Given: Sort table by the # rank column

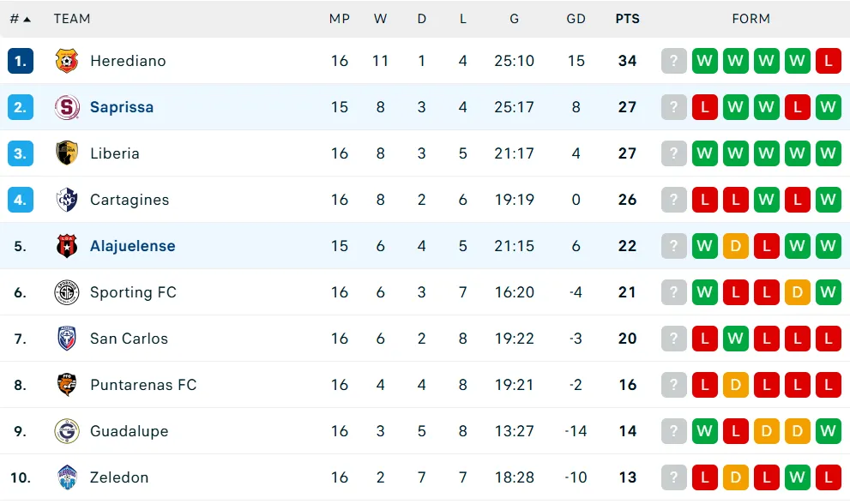Looking at the screenshot, I should click(x=20, y=19).
